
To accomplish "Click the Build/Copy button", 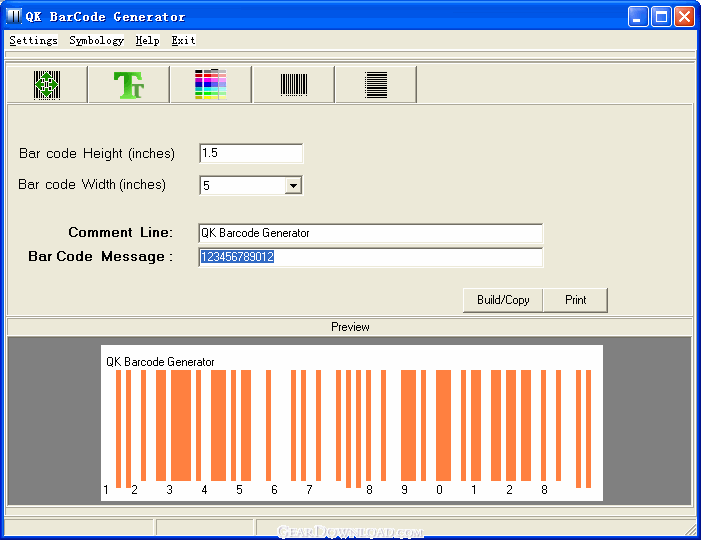I will pyautogui.click(x=503, y=300).
